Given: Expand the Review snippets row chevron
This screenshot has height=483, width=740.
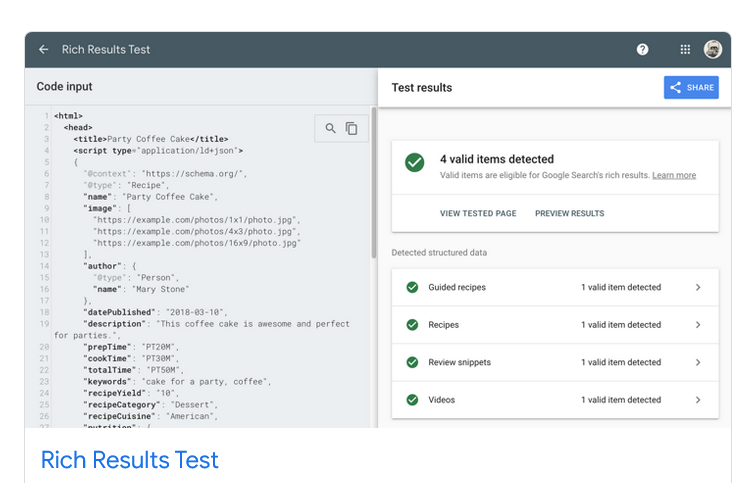Looking at the screenshot, I should (698, 362).
